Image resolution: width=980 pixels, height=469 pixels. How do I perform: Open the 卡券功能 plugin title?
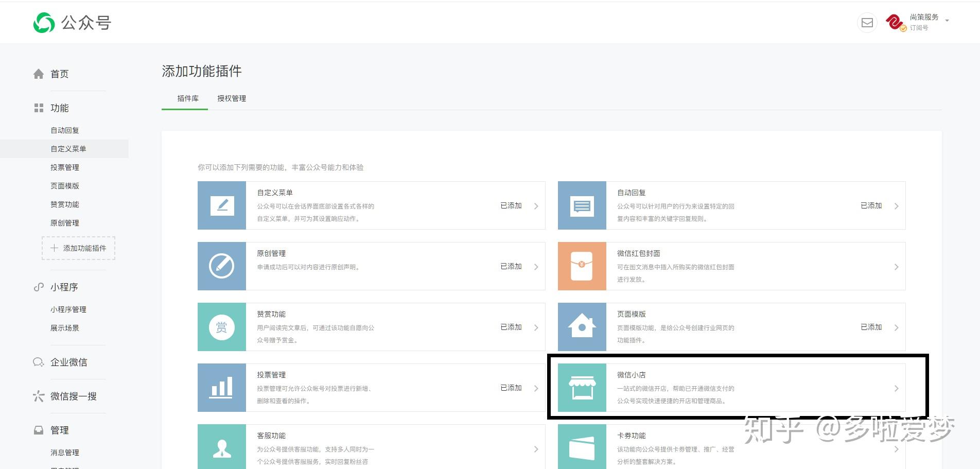pos(632,436)
